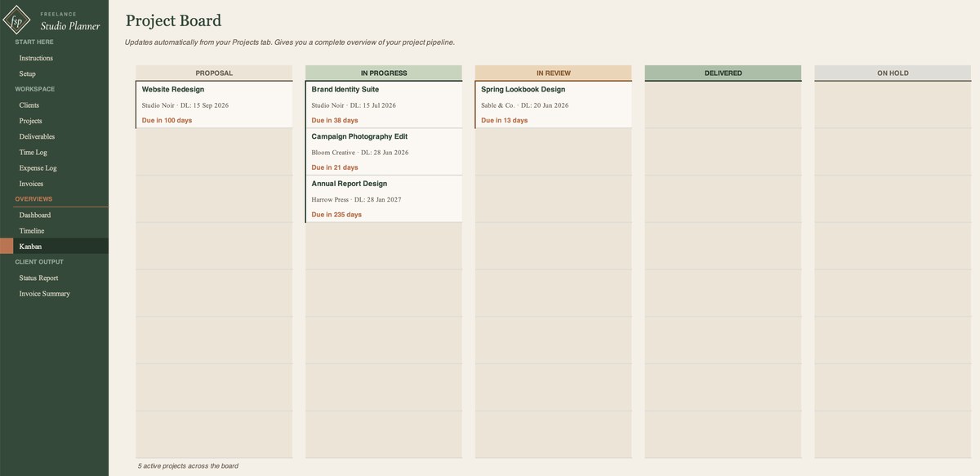Click the CLIENT OUTPUT section label
The width and height of the screenshot is (980, 476).
[39, 262]
